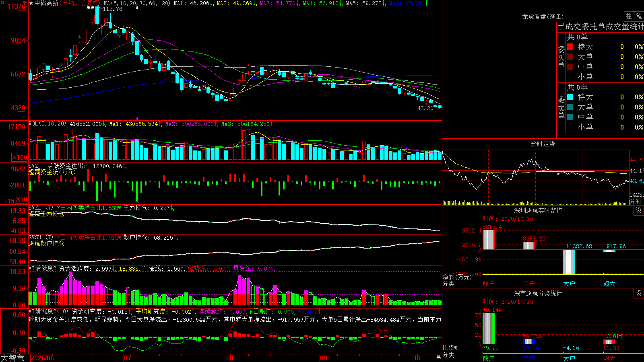Click the 超赢主力持仓 yellow label
The image size is (644, 362).
pos(46,214)
